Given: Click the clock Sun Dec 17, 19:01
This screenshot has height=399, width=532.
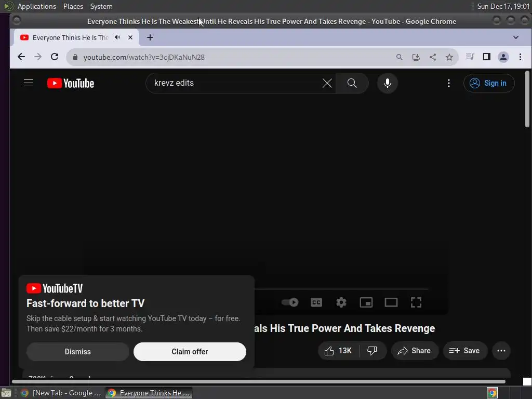Looking at the screenshot, I should (503, 6).
